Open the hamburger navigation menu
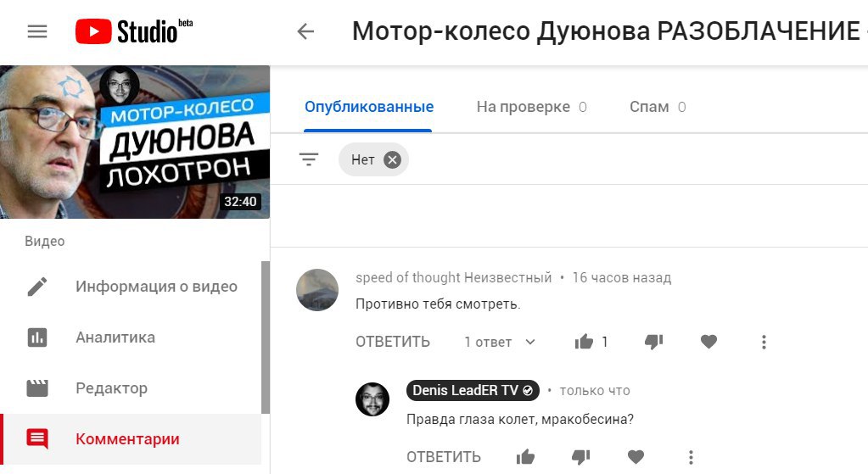 pos(37,31)
